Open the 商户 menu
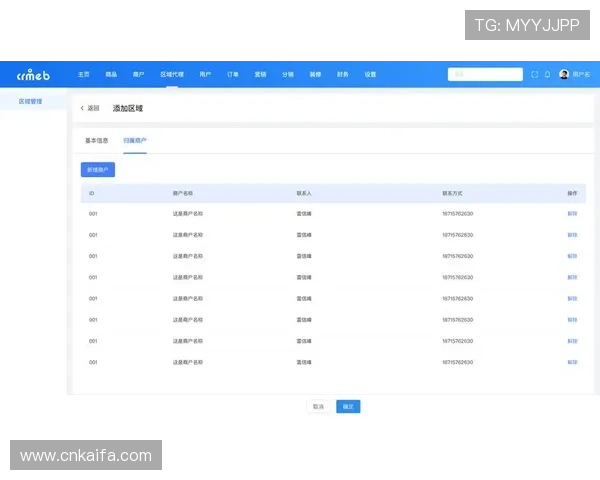 139,74
